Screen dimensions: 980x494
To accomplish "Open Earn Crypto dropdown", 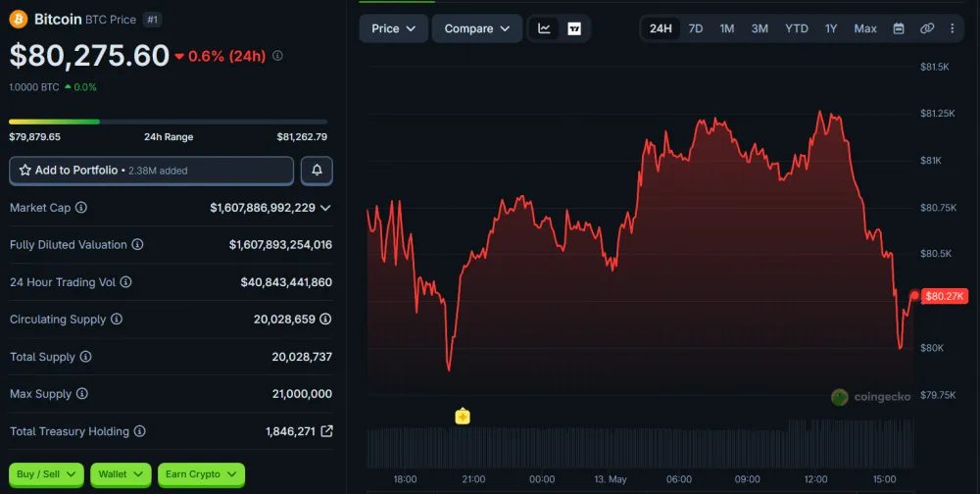I will click(x=201, y=474).
